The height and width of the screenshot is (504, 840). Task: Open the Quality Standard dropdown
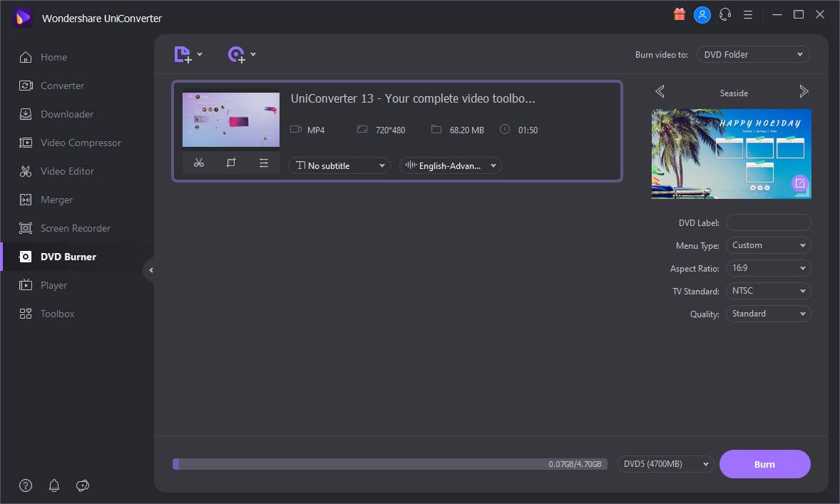click(768, 314)
